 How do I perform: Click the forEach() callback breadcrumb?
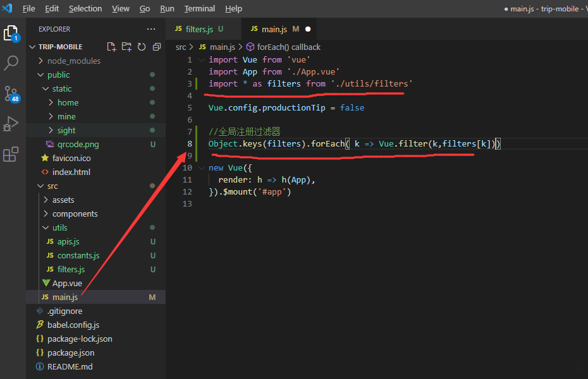(288, 47)
